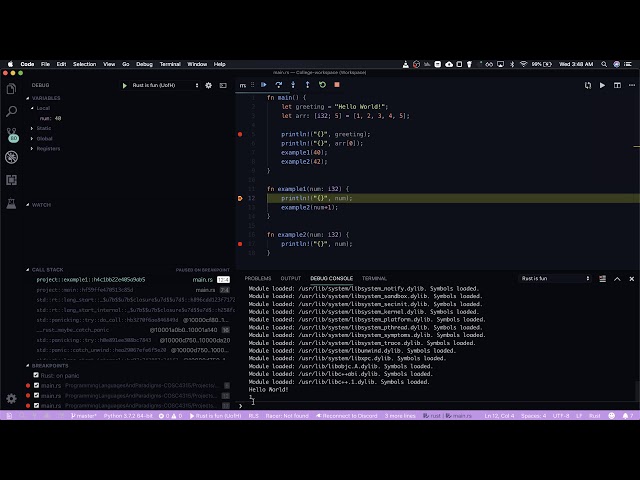Open the Terminal menu in menu bar
Image resolution: width=640 pixels, height=480 pixels.
coord(170,64)
